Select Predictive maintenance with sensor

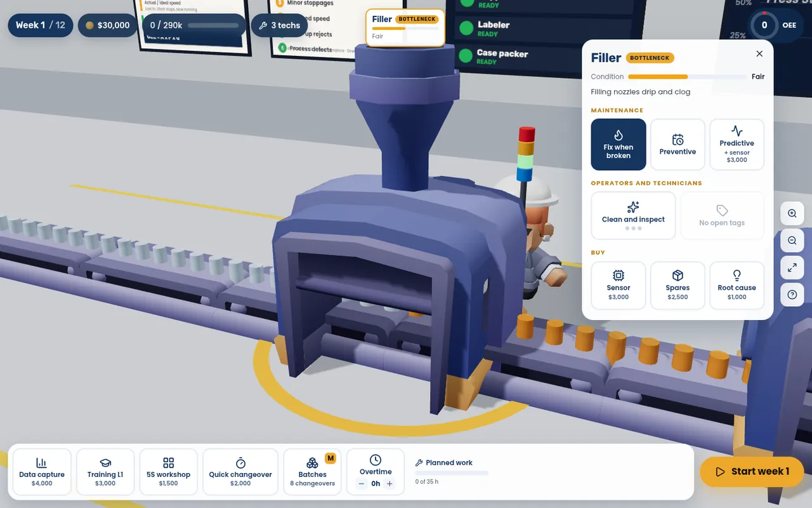737,145
